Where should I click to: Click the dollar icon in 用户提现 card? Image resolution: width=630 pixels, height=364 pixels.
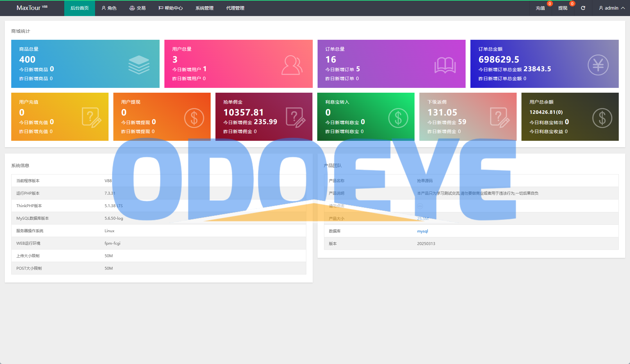(x=194, y=118)
